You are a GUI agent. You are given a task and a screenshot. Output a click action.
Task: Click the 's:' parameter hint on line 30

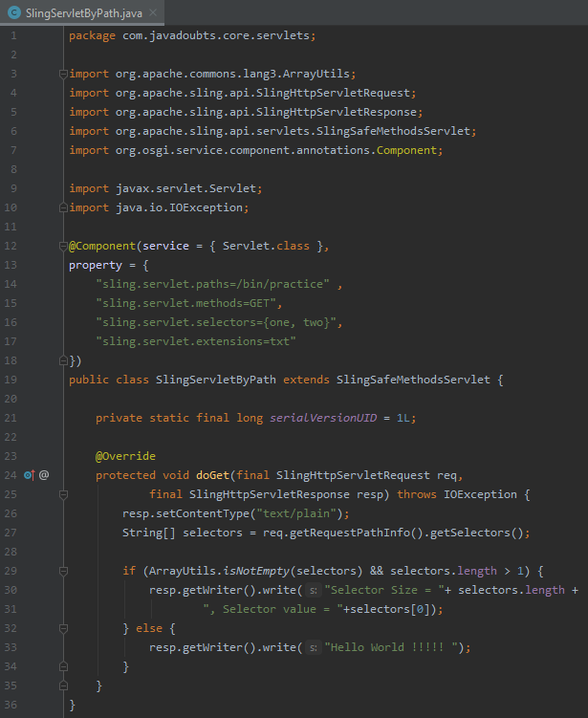pyautogui.click(x=314, y=590)
